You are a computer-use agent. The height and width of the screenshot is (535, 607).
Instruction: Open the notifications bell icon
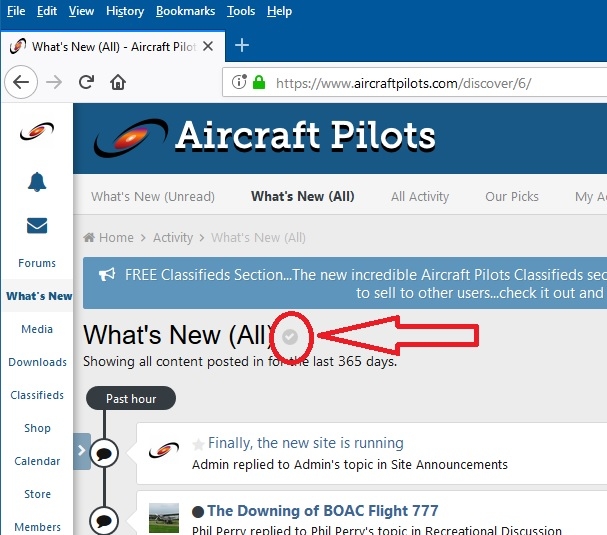click(37, 182)
